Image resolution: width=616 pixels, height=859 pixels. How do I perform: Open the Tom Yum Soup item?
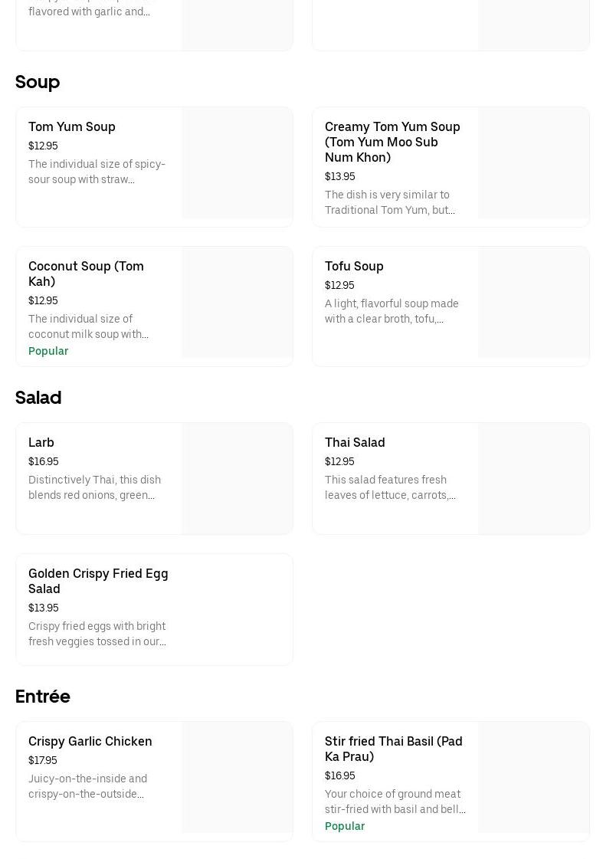point(72,127)
